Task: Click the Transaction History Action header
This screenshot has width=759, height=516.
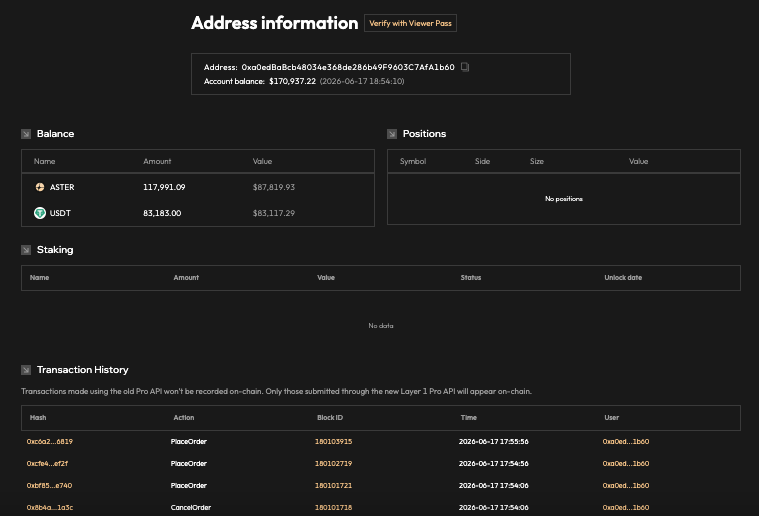Action: coord(184,417)
